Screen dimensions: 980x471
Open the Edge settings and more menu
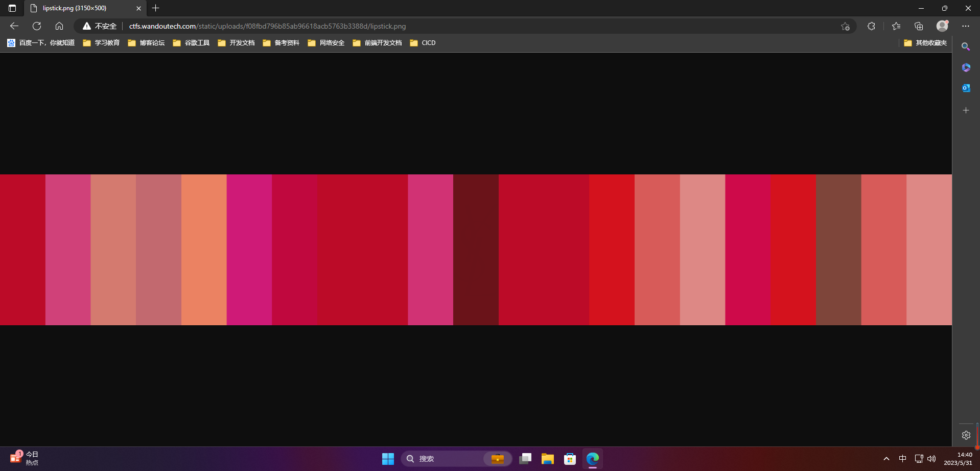click(x=965, y=26)
